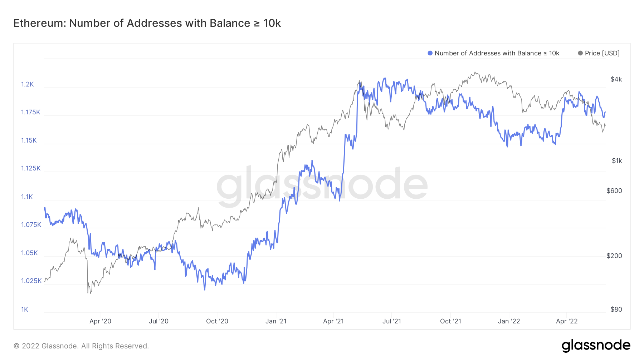Click the glassnode watermark in chart center
The image size is (644, 362).
[x=322, y=185]
